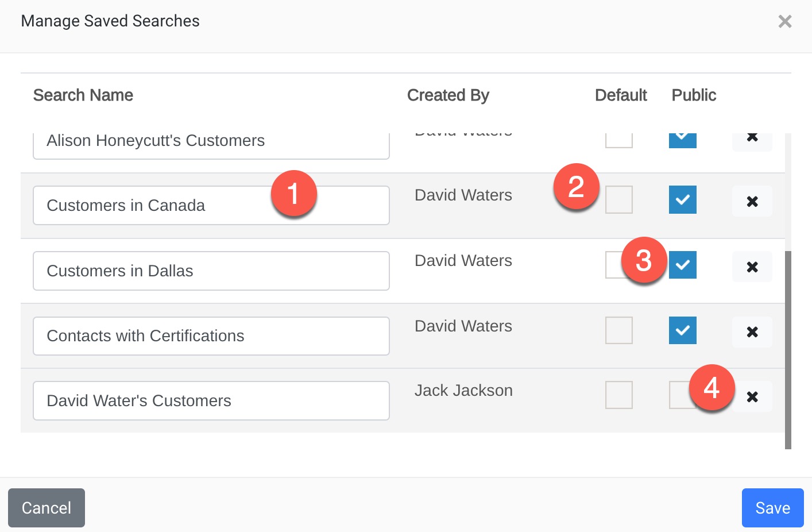Click the saved searches list scrollbar
Image resolution: width=812 pixels, height=532 pixels.
point(788,350)
